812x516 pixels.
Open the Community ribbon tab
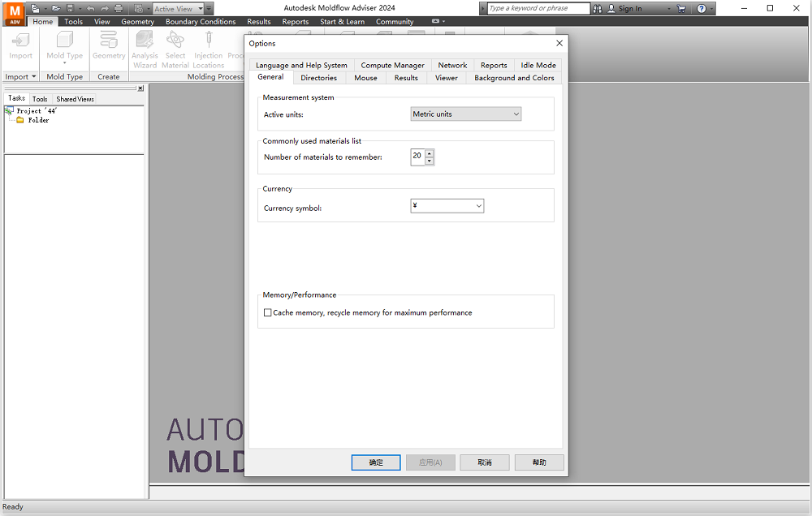(x=395, y=22)
